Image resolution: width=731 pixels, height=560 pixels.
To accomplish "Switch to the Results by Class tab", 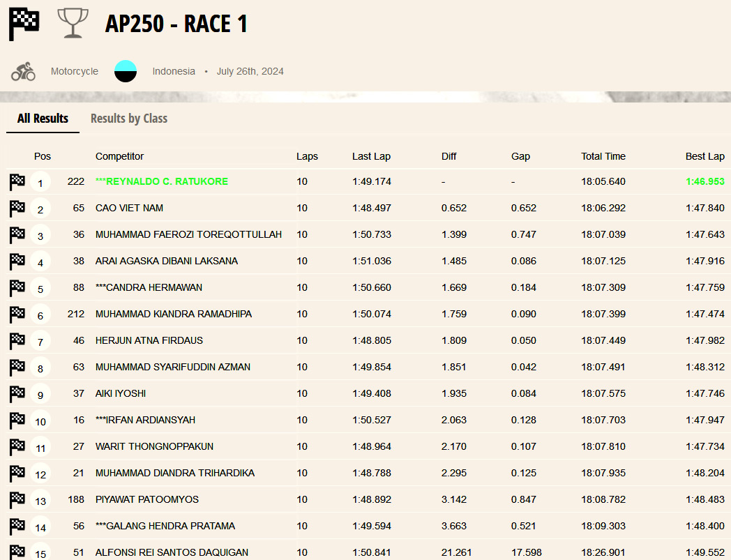I will 129,119.
